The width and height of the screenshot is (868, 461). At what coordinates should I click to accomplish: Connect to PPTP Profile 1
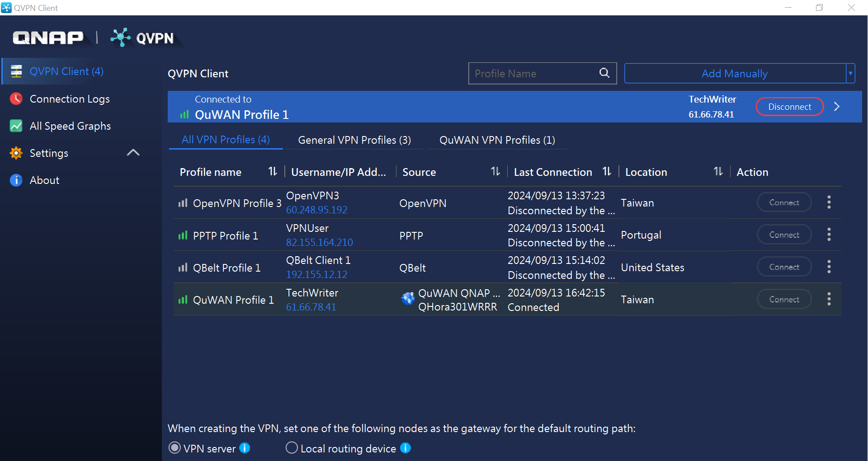click(784, 235)
